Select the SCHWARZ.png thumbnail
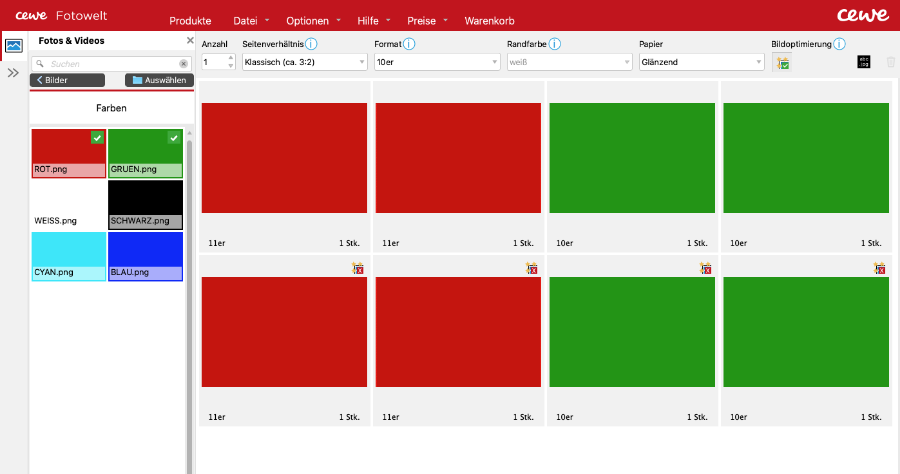Image resolution: width=900 pixels, height=474 pixels. pyautogui.click(x=145, y=205)
